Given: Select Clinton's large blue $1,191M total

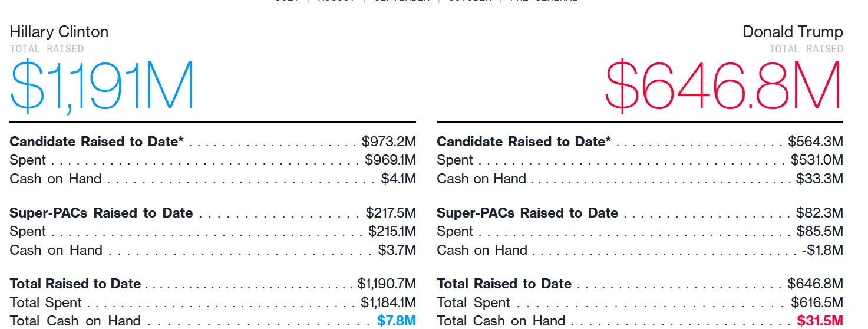Looking at the screenshot, I should coord(102,87).
